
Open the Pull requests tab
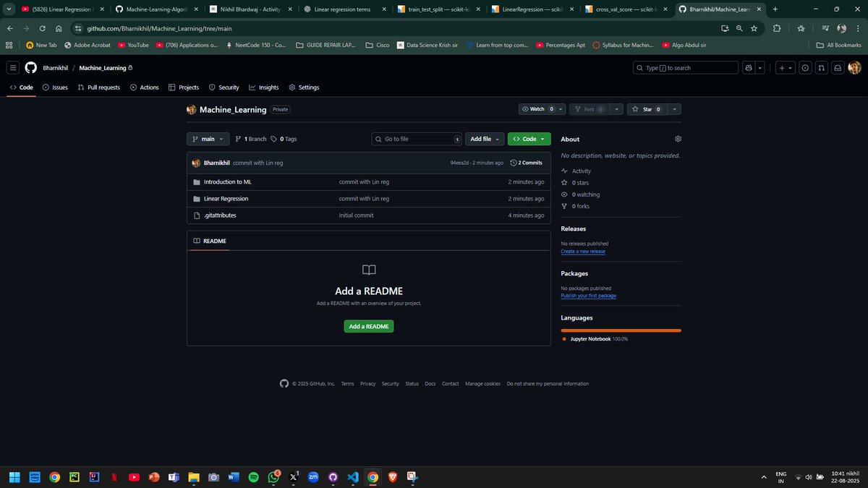98,87
